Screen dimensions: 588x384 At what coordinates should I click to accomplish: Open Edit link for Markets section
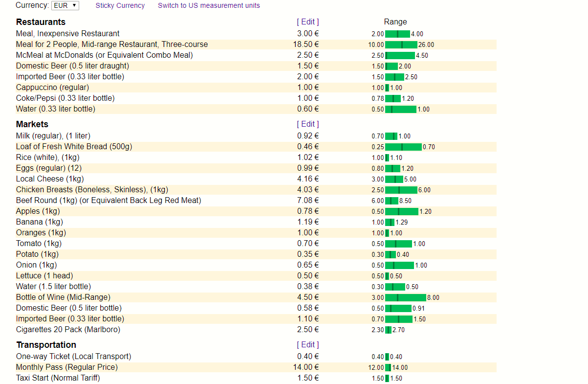coord(308,124)
